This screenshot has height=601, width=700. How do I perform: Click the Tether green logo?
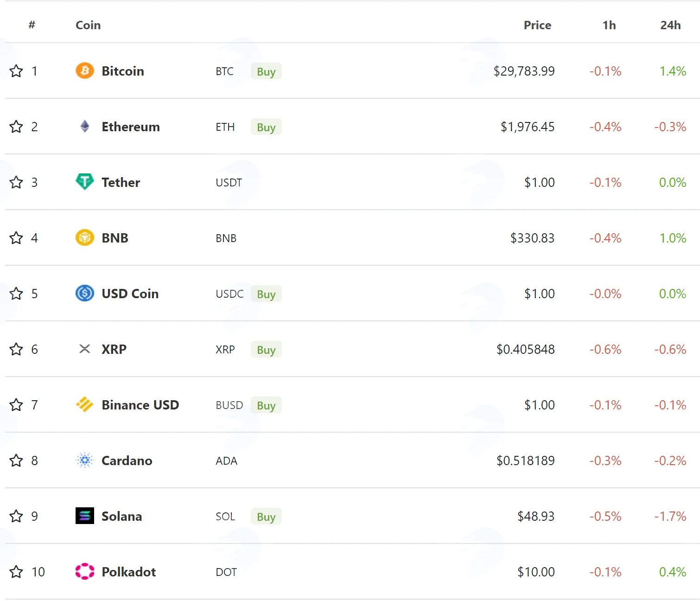(85, 182)
